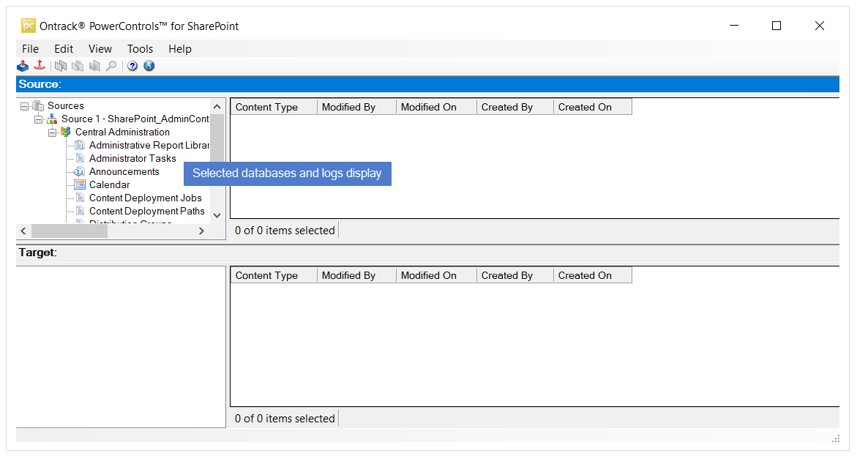Click the Target pane header label
Image resolution: width=868 pixels, height=467 pixels.
click(x=37, y=253)
